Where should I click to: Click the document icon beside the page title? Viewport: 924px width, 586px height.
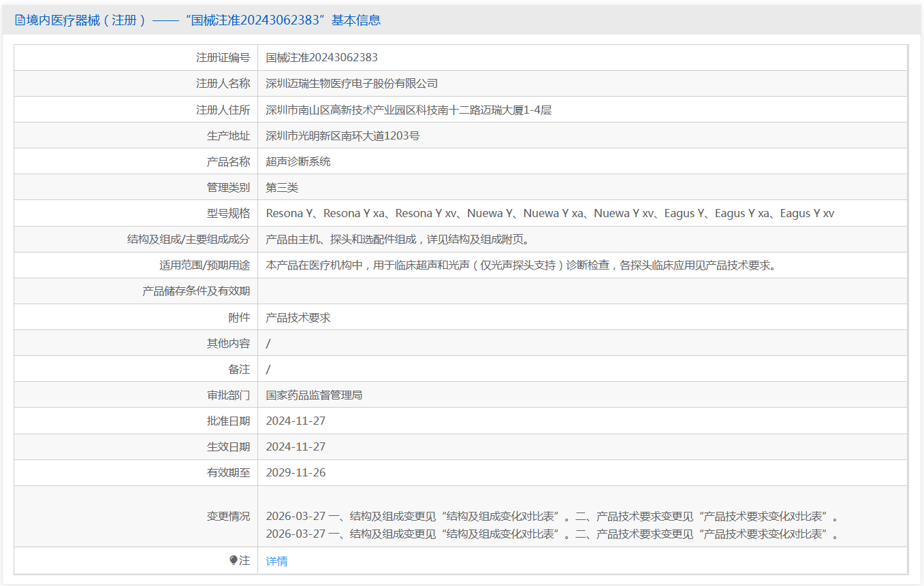pyautogui.click(x=20, y=20)
